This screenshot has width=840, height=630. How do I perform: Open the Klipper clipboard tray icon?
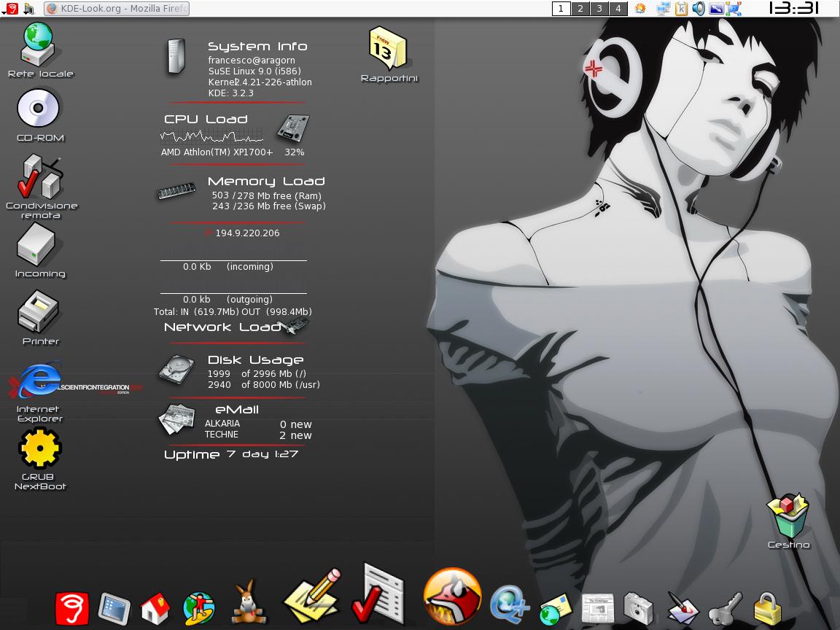681,9
